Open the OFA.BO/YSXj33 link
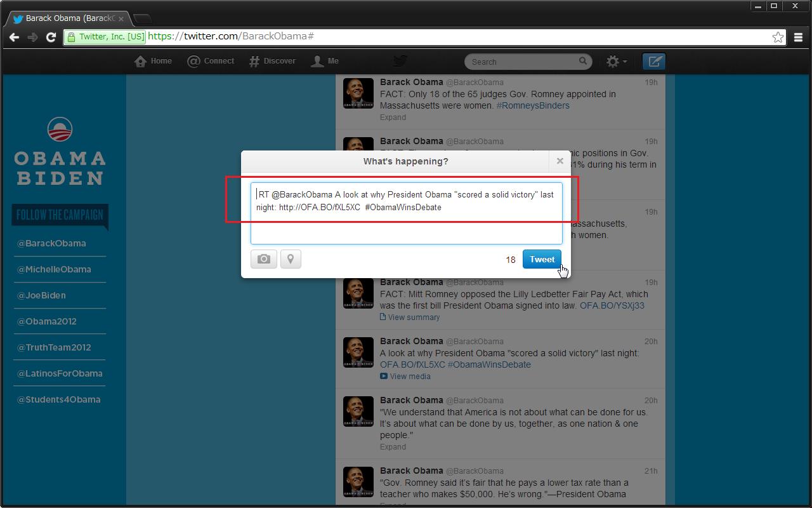Screen dimensions: 812x508 click(612, 305)
